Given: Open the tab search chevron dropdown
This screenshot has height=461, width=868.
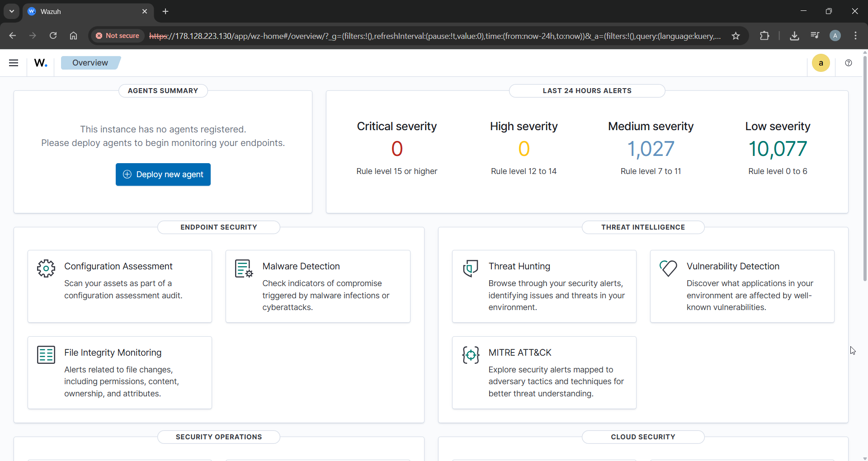Looking at the screenshot, I should [11, 11].
